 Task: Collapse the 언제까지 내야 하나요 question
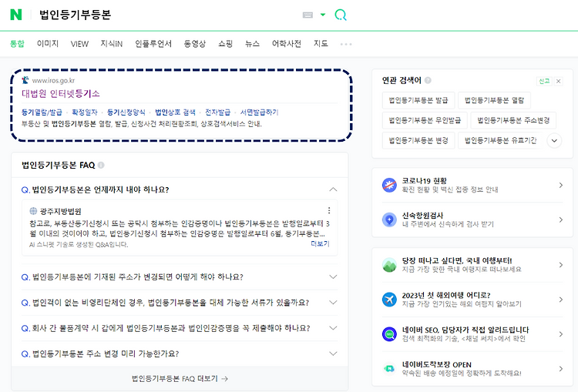tap(333, 189)
